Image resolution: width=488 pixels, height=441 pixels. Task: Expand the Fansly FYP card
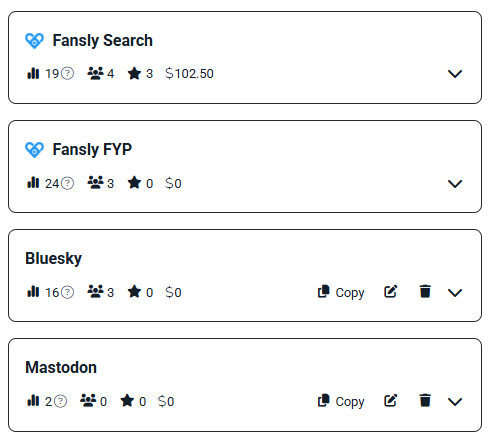click(455, 184)
